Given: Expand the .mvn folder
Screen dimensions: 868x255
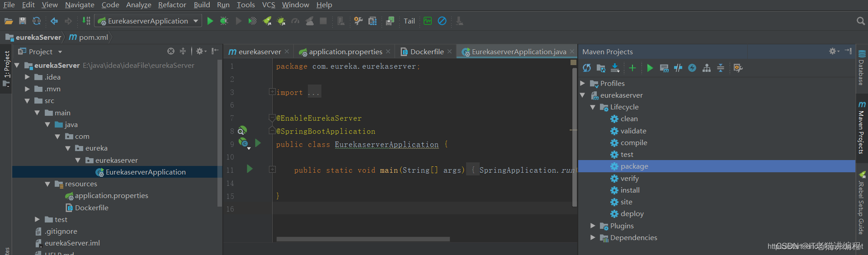Looking at the screenshot, I should (x=27, y=89).
